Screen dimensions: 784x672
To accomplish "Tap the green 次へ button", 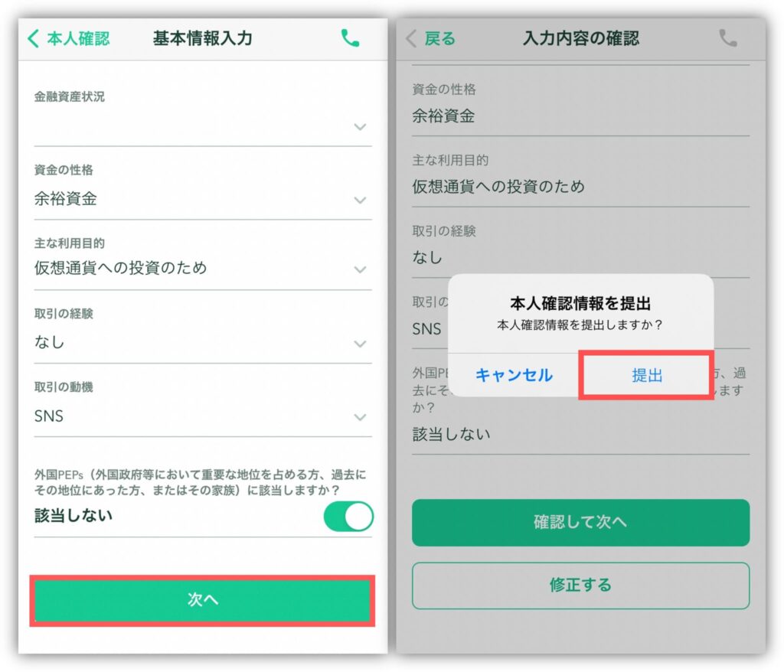I will (202, 600).
